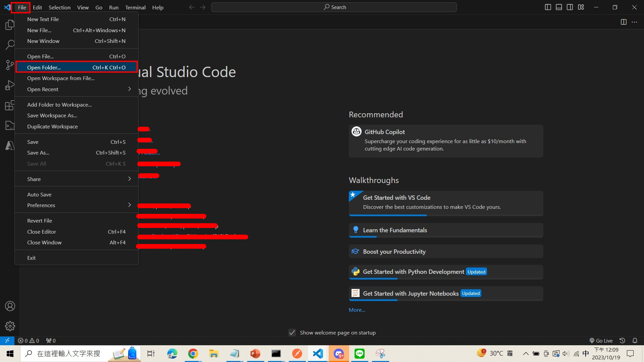Choose Open File... menu entry
644x362 pixels.
tap(76, 56)
